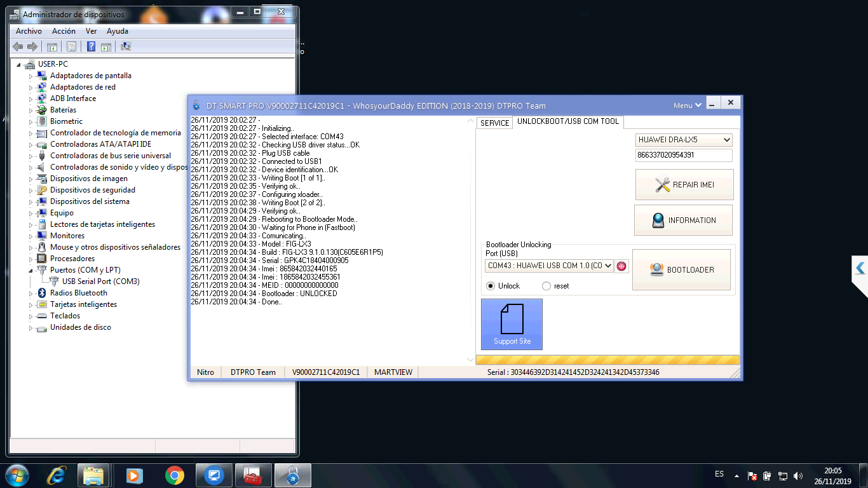Click the show/hide console tree toolbar icon

pos(52,46)
